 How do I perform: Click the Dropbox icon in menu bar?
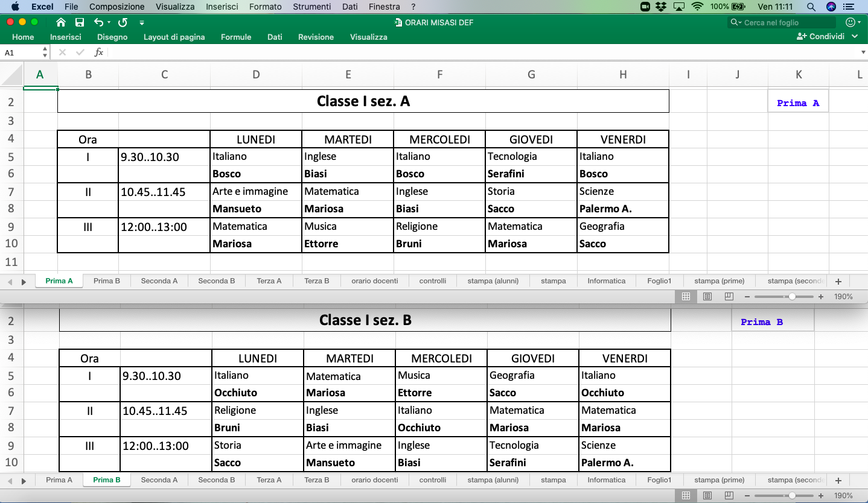pyautogui.click(x=662, y=7)
